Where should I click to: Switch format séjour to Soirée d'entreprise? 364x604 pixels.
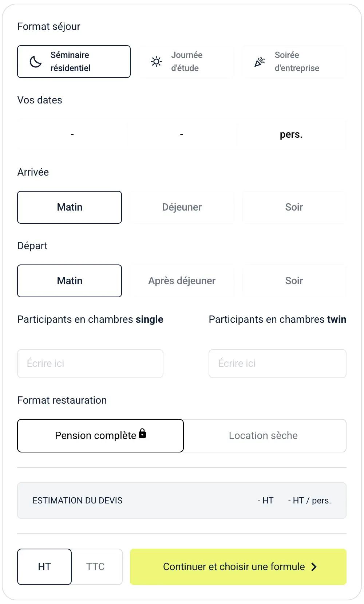(294, 61)
